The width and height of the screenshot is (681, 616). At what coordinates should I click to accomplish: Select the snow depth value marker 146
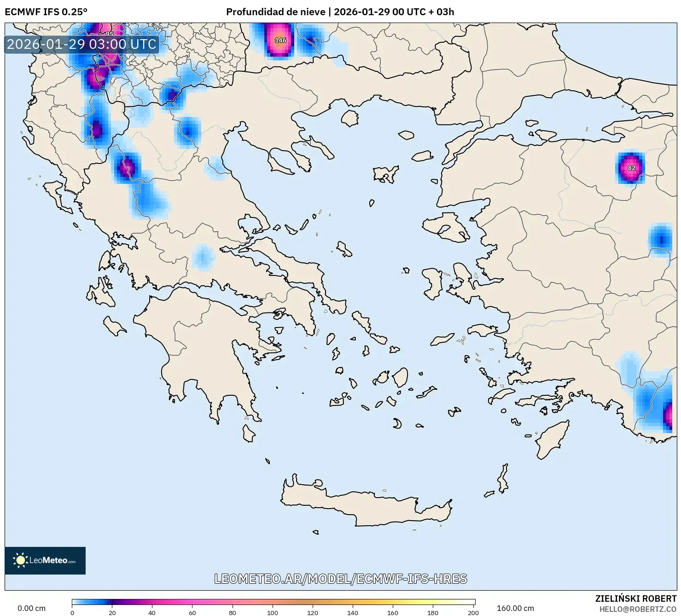(x=281, y=40)
